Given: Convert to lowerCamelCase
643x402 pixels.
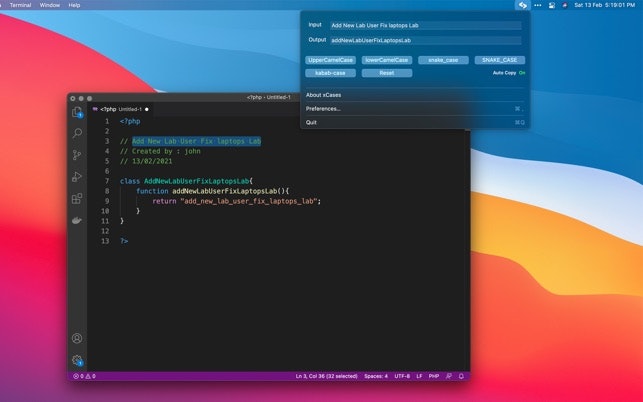Looking at the screenshot, I should pos(387,60).
